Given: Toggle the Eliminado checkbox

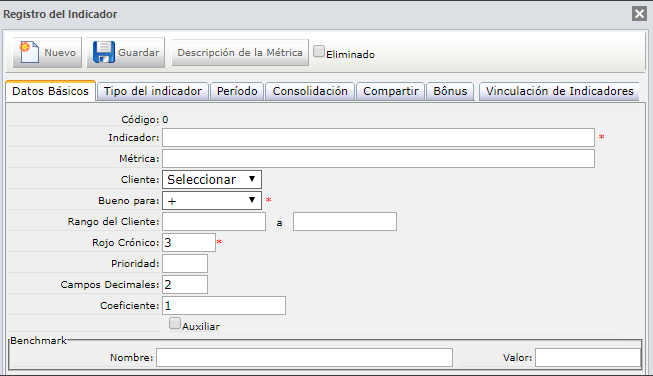Looking at the screenshot, I should 319,51.
